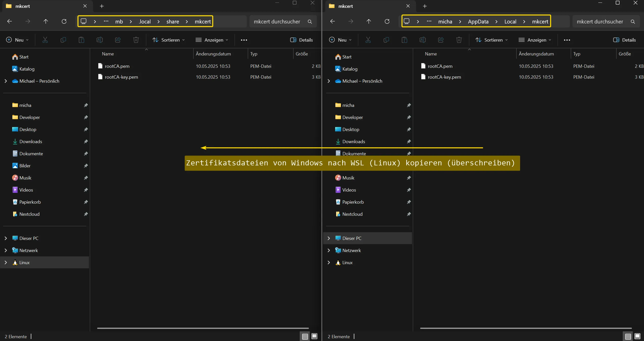The image size is (644, 341).
Task: Refresh the right window folder
Action: 387,21
